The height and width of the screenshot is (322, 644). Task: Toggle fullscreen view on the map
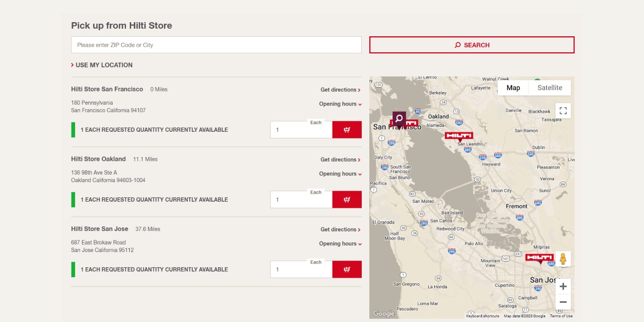pyautogui.click(x=563, y=110)
